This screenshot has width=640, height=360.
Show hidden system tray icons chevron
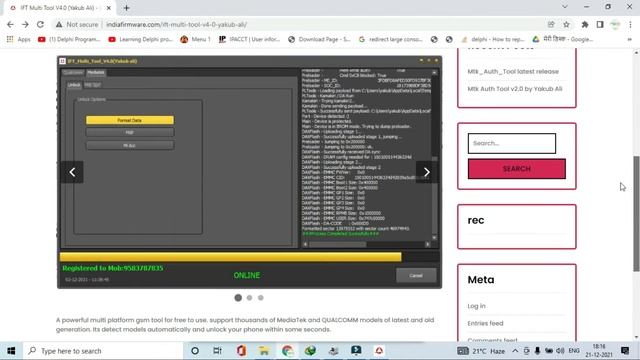[x=515, y=351]
